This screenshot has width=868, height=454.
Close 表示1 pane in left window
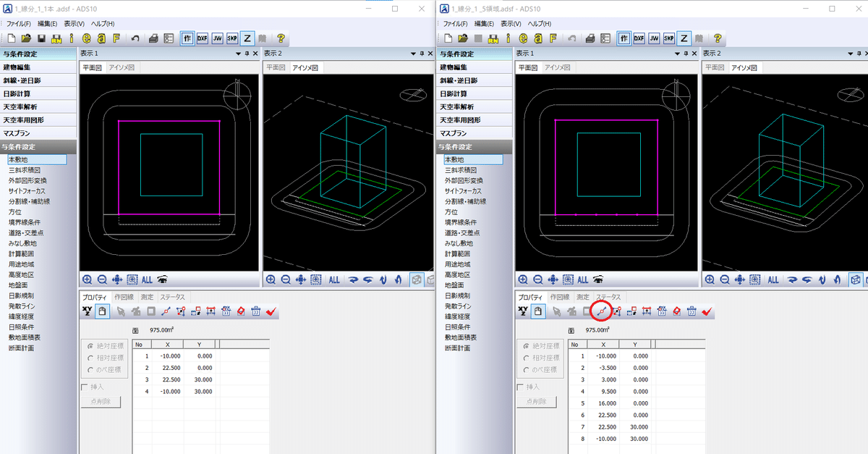[254, 54]
